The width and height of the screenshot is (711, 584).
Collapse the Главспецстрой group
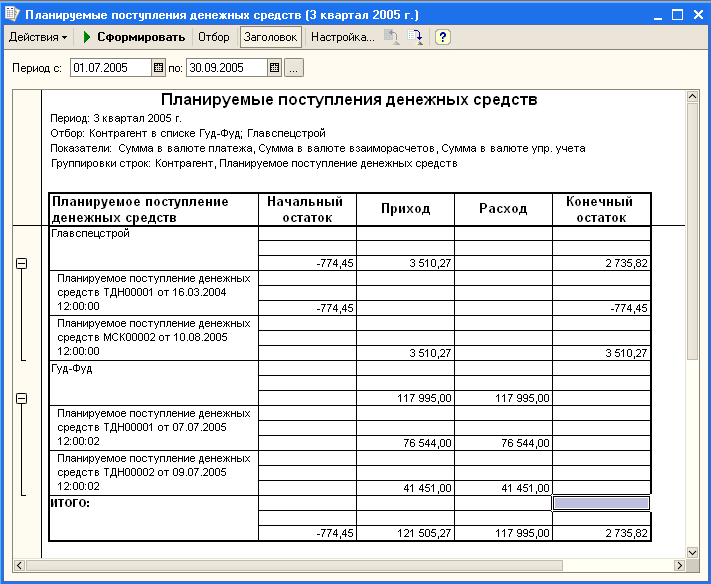tap(21, 263)
